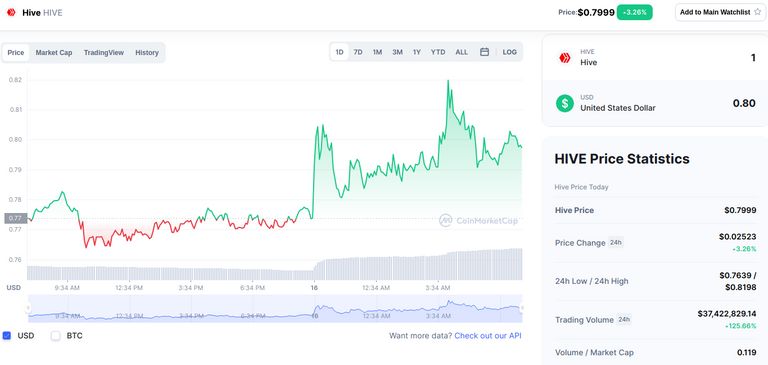This screenshot has height=365, width=768.
Task: Open the Check out our API link
Action: point(488,336)
